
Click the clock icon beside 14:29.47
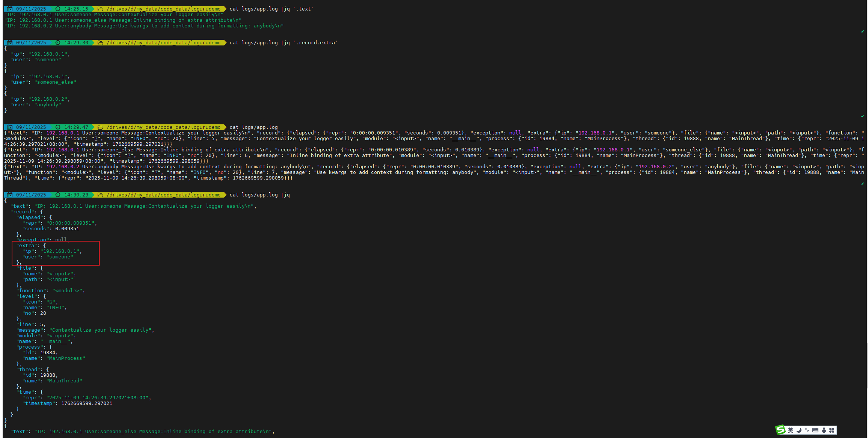tap(57, 127)
